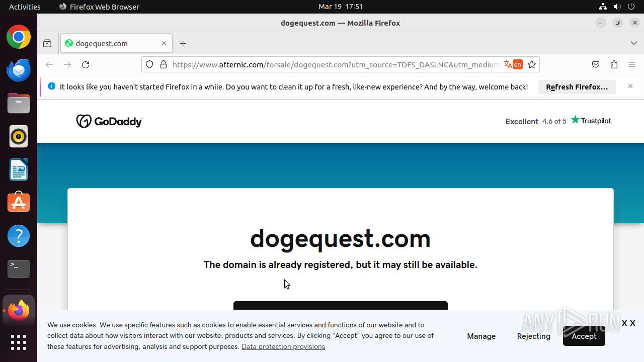Click the black button below the domain message
The image size is (644, 362).
click(341, 306)
